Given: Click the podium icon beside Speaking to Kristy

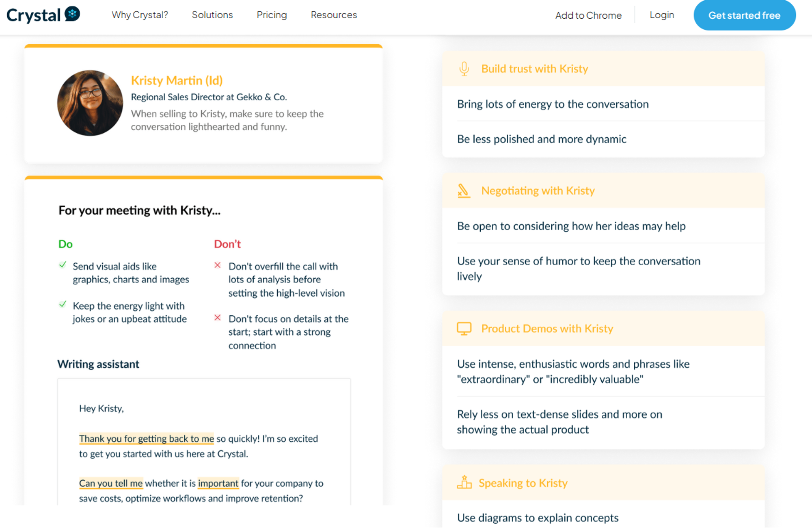Looking at the screenshot, I should 464,482.
